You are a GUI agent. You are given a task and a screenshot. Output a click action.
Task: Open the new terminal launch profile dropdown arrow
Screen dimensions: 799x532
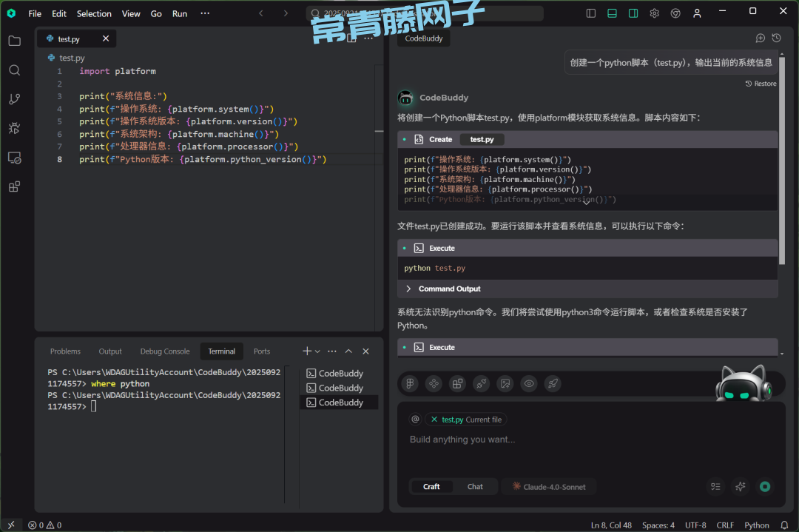[317, 351]
